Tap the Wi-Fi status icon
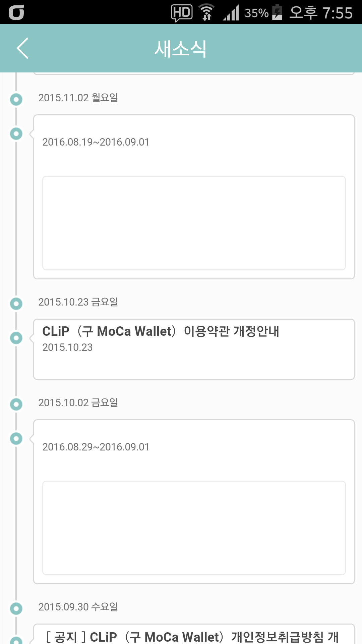The height and width of the screenshot is (644, 362). click(x=206, y=13)
